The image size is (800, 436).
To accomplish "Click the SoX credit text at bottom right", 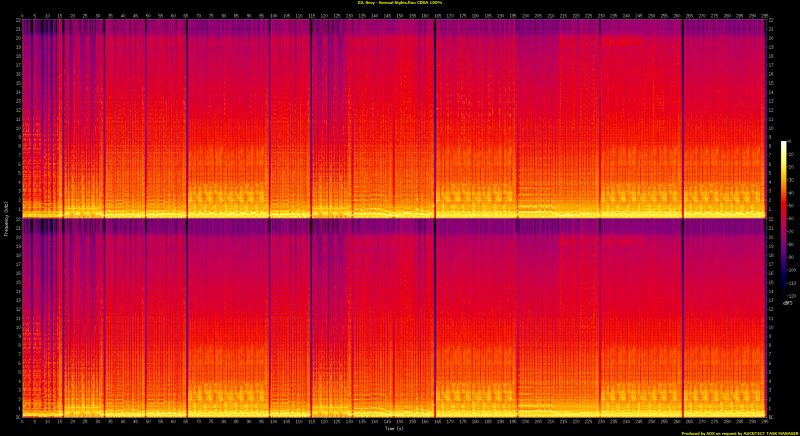I will tap(737, 432).
